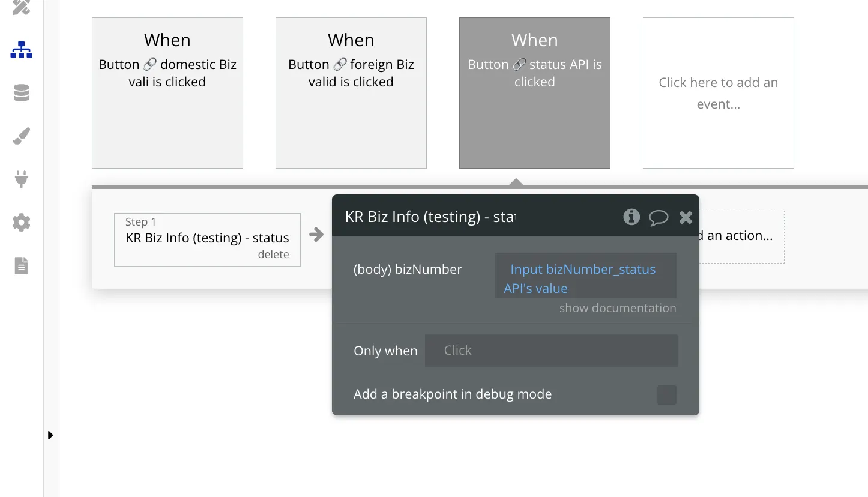Open the Settings gear icon

point(21,223)
